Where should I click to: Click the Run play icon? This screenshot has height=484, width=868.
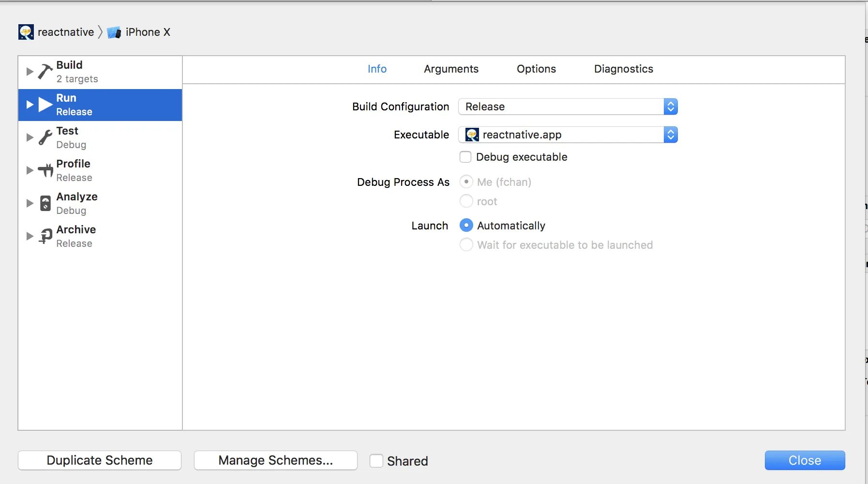(x=45, y=105)
